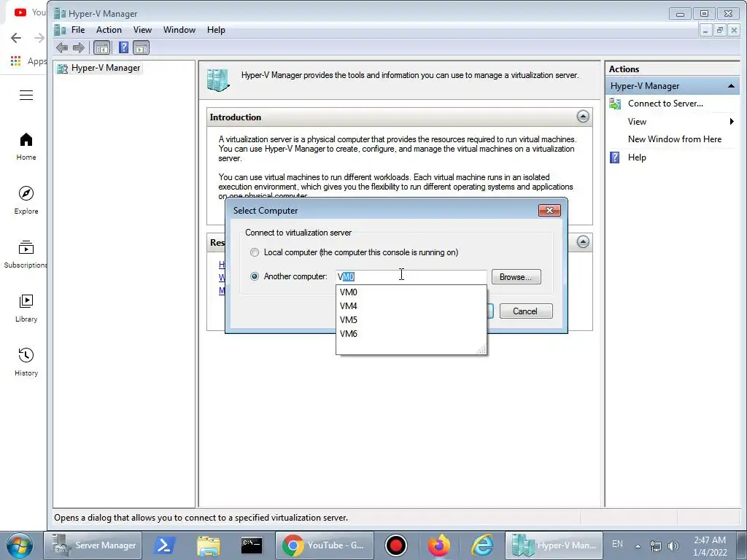Click the Chrome back arrow

(x=16, y=38)
